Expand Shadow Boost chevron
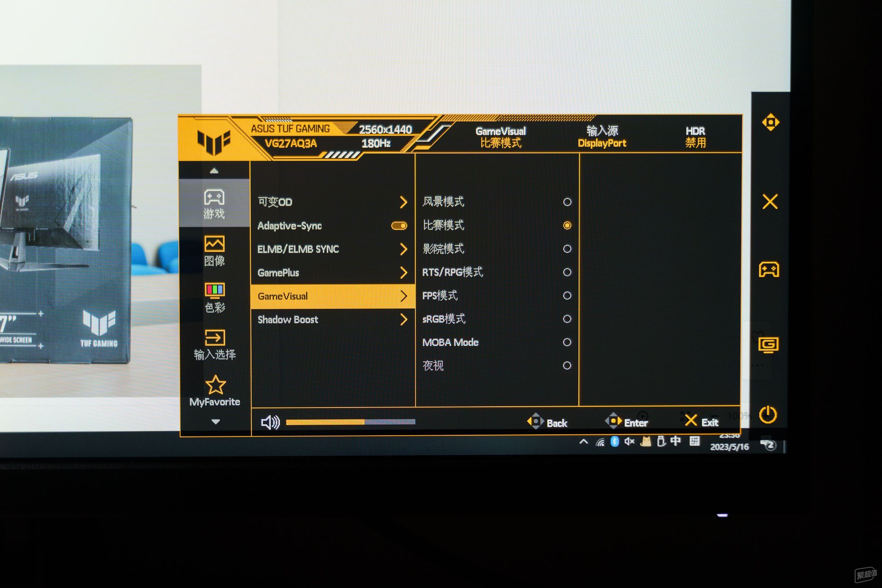Screen dimensions: 882x588 (403, 319)
